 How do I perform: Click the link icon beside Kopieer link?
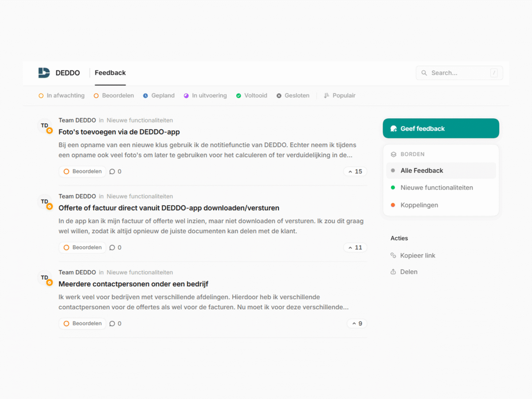[393, 255]
